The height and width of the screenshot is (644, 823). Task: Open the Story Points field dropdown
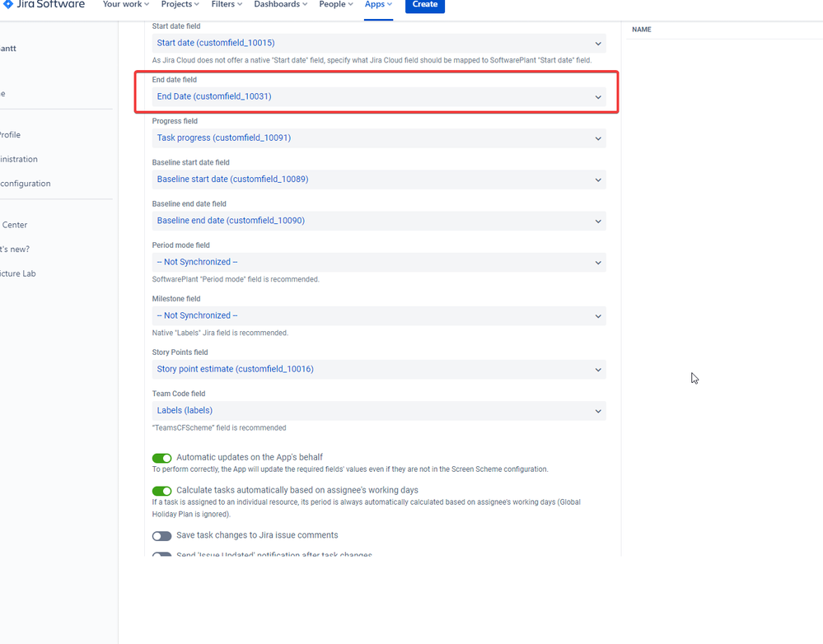(x=379, y=370)
